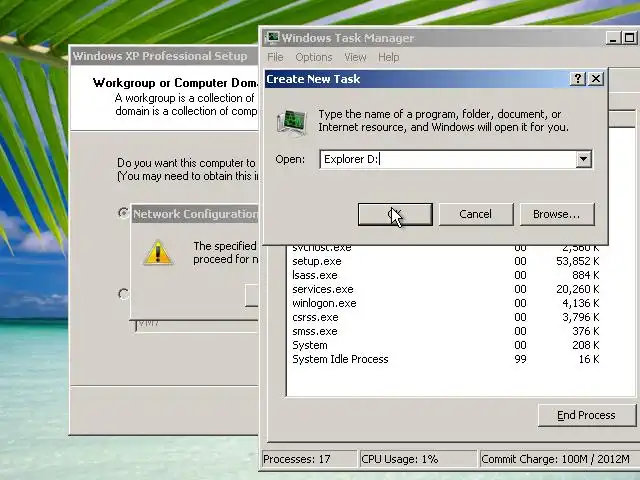Select services.exe in the process list
This screenshot has width=640, height=480.
tap(445, 289)
